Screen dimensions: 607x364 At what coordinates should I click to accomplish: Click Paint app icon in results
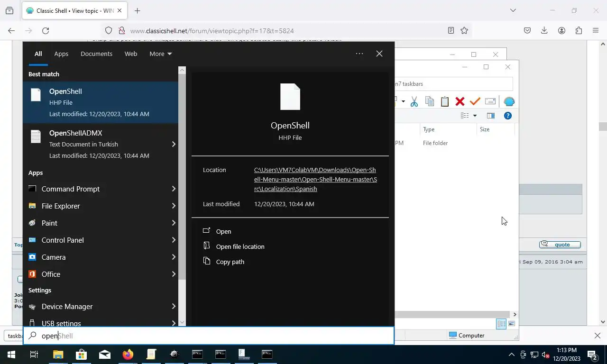32,223
